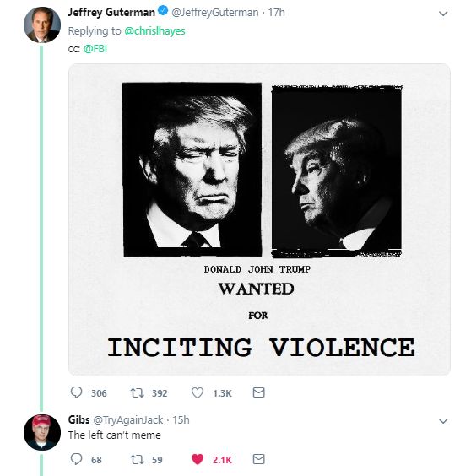The width and height of the screenshot is (471, 476).
Task: Reply to Jeffrey Guterman's tweet
Action: [76, 392]
